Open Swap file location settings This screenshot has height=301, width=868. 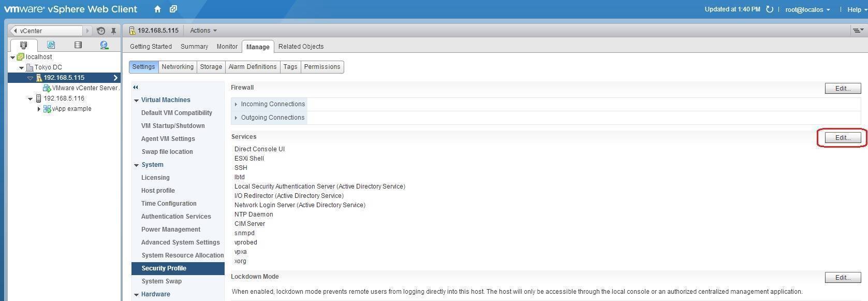pos(167,152)
